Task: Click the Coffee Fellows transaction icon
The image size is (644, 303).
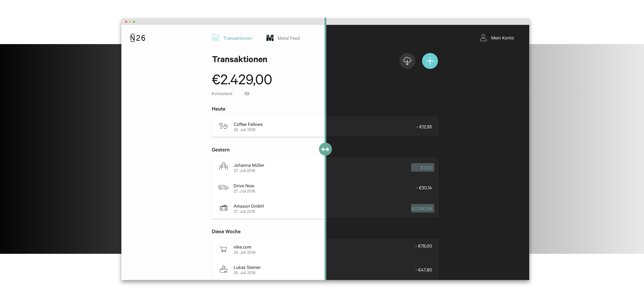Action: [223, 126]
